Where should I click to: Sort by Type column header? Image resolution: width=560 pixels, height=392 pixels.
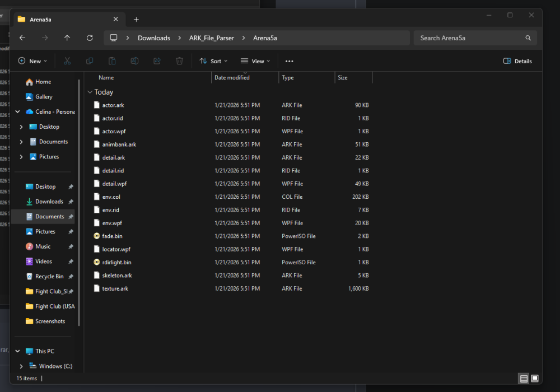pyautogui.click(x=288, y=77)
